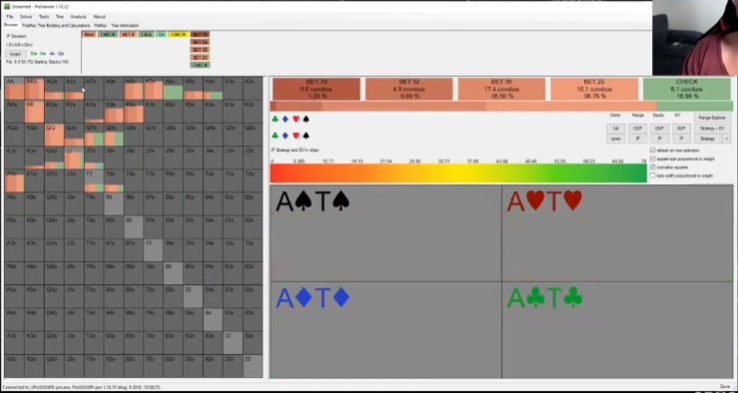
Task: Open the About menu
Action: pyautogui.click(x=99, y=16)
